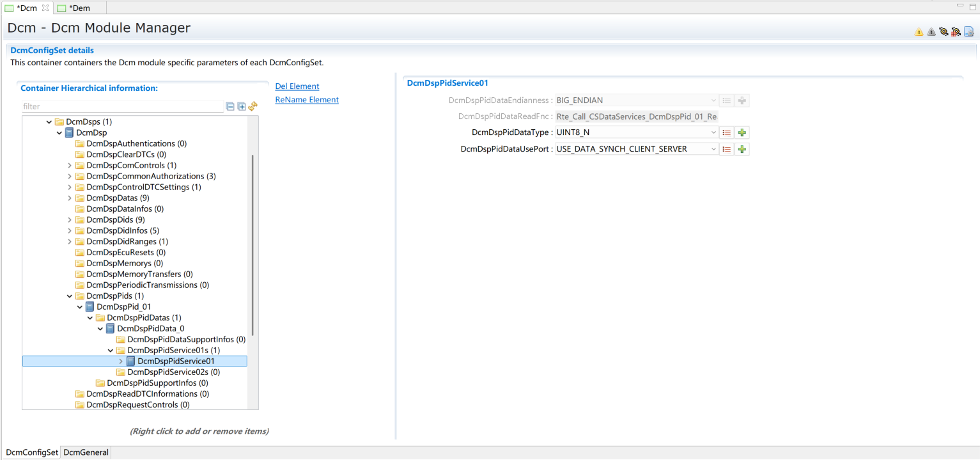Click the gray warning triangle icon
The width and height of the screenshot is (980, 460).
[x=931, y=32]
